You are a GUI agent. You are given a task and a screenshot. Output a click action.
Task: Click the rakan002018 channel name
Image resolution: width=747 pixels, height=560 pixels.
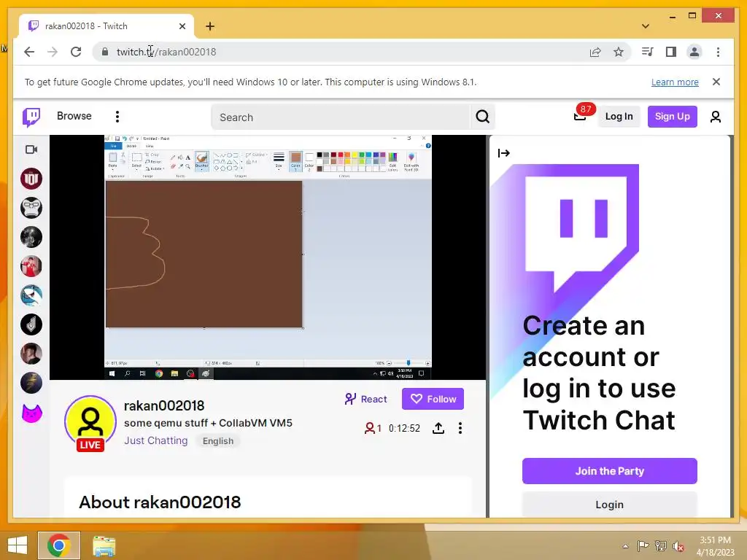[x=164, y=405]
